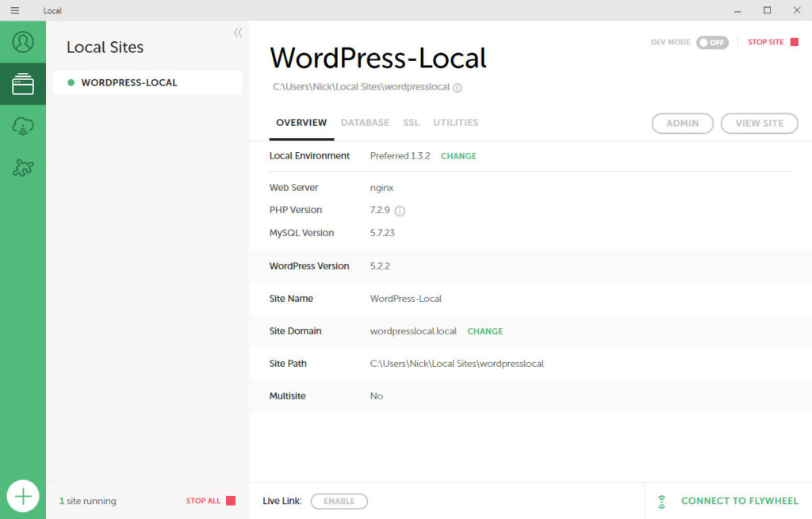
Task: Open the hamburger menu in the titlebar
Action: [14, 10]
